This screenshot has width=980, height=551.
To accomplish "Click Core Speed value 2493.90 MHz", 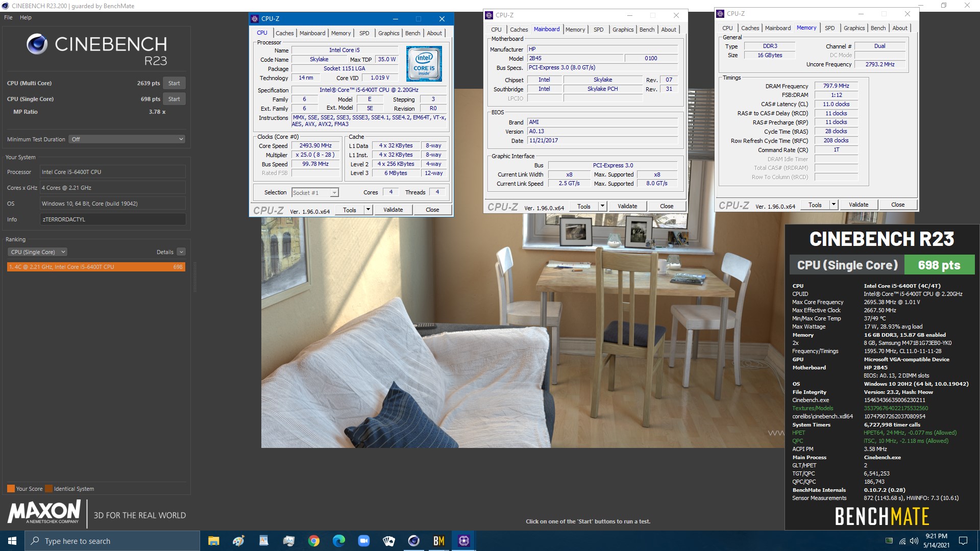I will (x=315, y=146).
